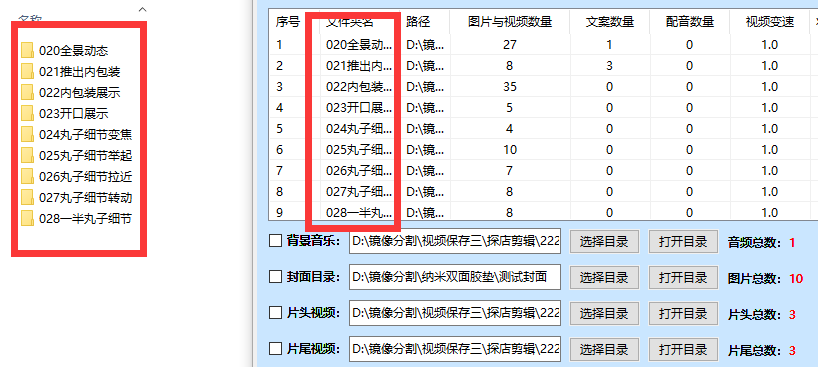This screenshot has height=367, width=818.
Task: Click the 片尾总数 count label
Action: click(761, 350)
